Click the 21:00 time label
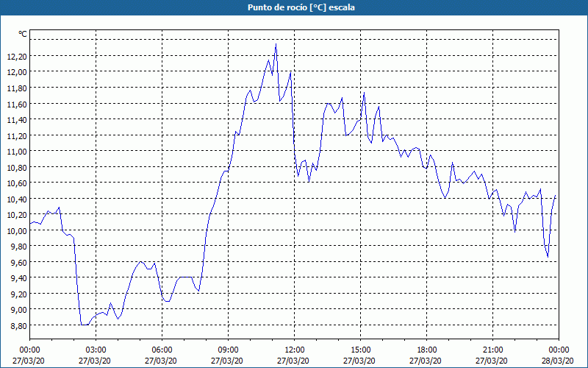The width and height of the screenshot is (588, 368). click(x=492, y=350)
